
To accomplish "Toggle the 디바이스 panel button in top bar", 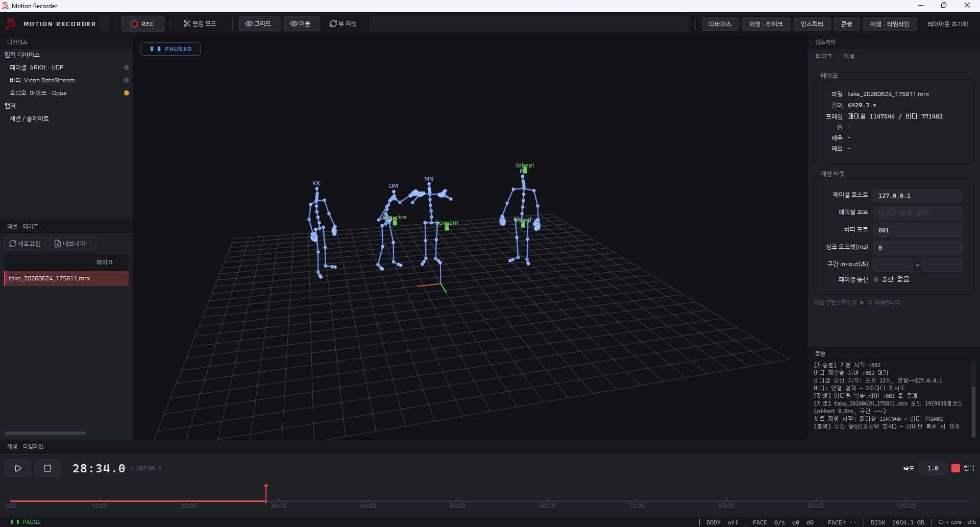I will [x=720, y=24].
